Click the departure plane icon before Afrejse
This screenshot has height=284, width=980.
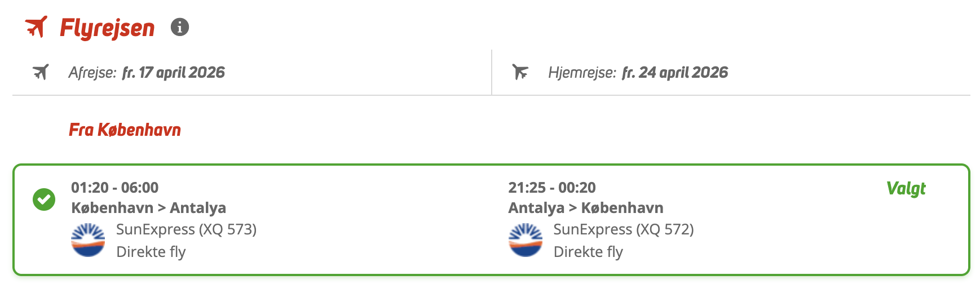pos(41,72)
